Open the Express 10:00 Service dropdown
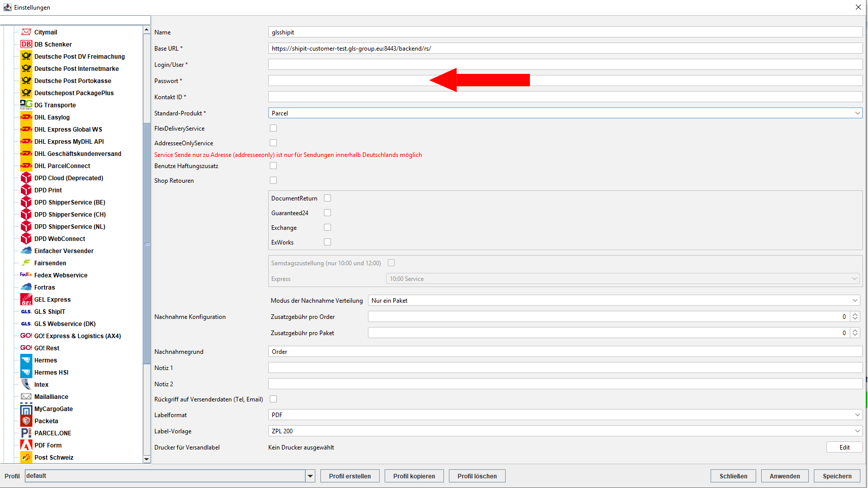The height and width of the screenshot is (488, 868). tap(623, 278)
